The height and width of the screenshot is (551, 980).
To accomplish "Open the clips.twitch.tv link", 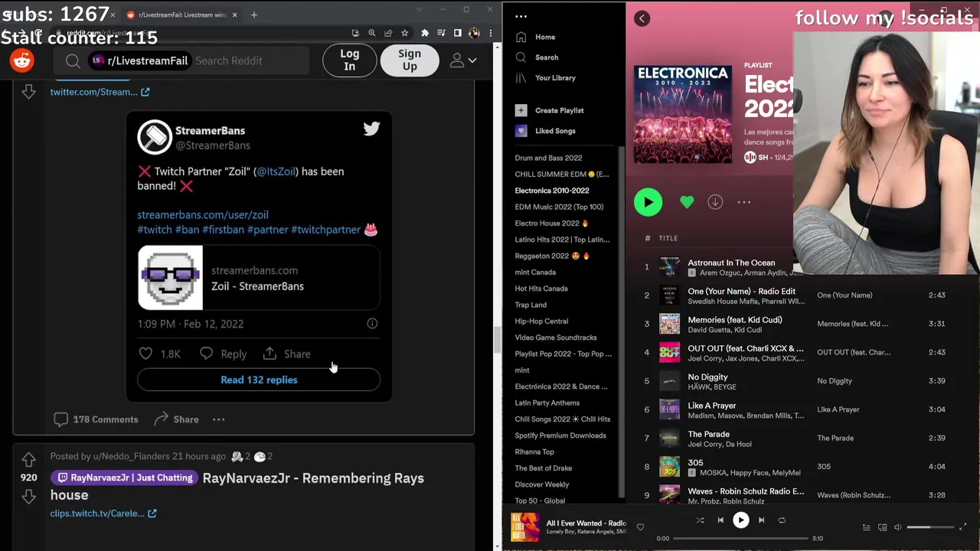I will (103, 514).
